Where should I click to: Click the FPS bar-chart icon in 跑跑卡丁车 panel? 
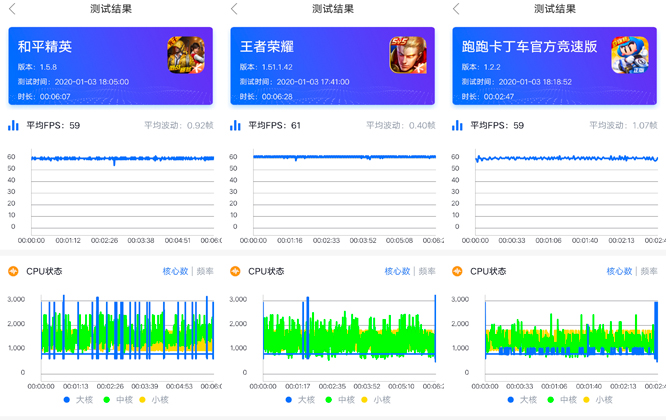point(457,125)
